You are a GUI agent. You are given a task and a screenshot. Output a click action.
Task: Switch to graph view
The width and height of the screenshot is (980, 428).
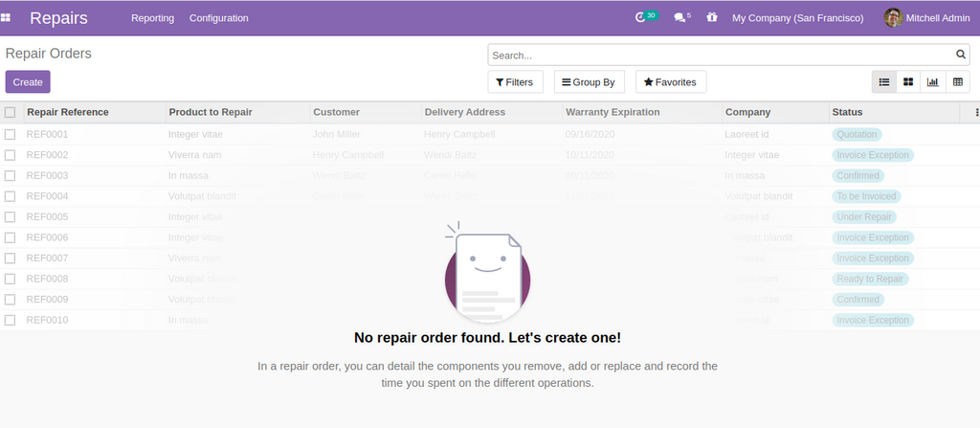[932, 82]
